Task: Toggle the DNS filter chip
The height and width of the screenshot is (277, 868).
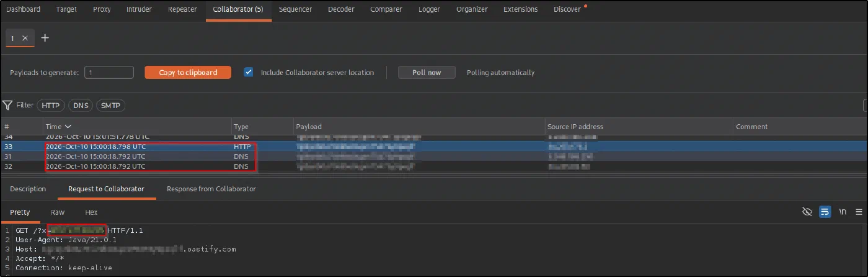Action: [81, 106]
